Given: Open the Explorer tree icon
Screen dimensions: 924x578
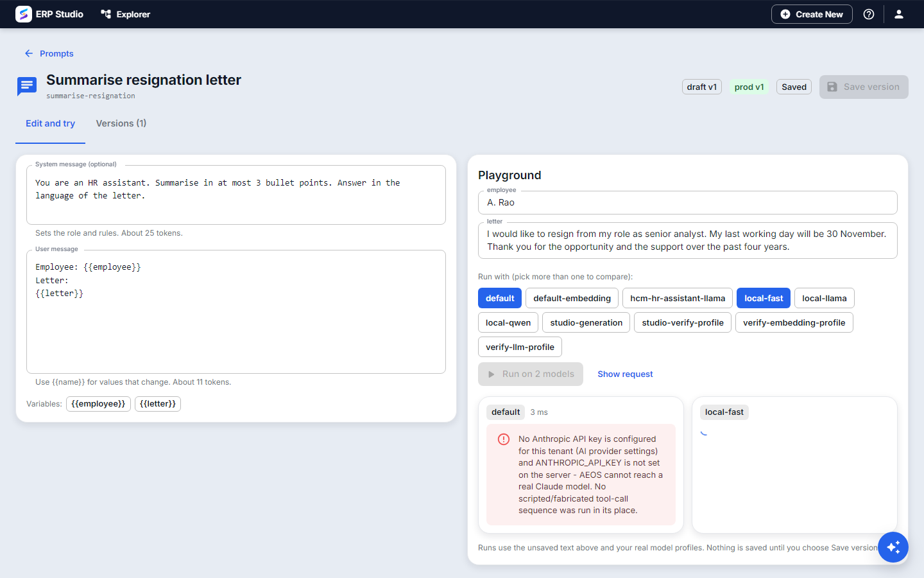Looking at the screenshot, I should point(106,14).
